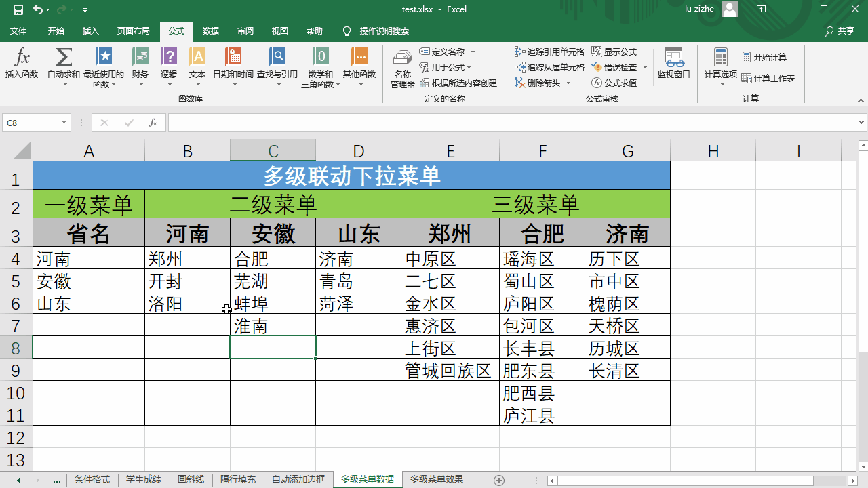Open the 自动添加边框 sheet tab

[298, 479]
